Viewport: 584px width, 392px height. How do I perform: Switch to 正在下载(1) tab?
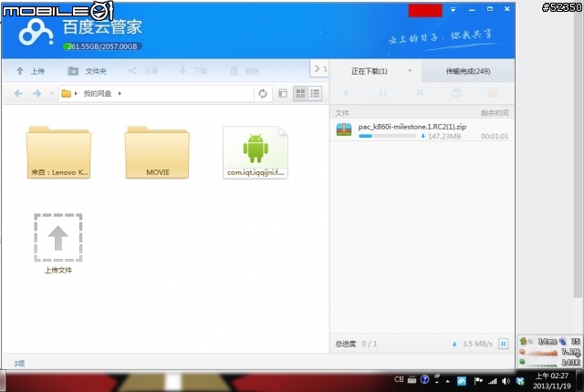pos(369,71)
